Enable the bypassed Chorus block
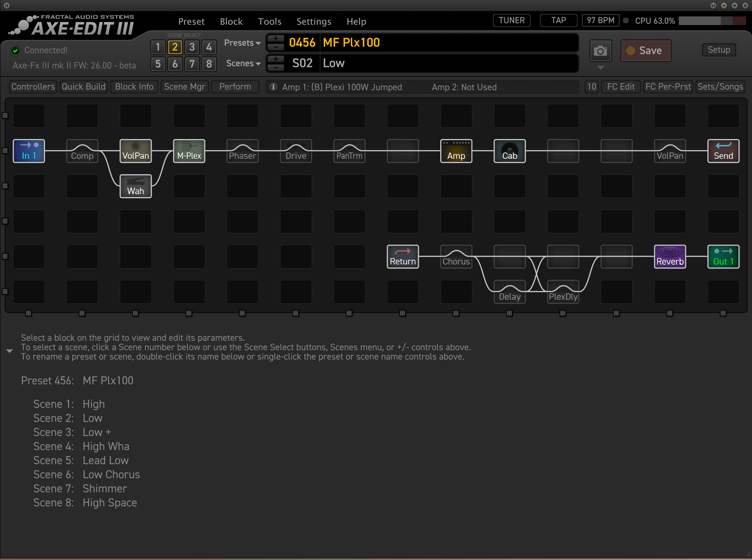752x560 pixels. pos(456,256)
